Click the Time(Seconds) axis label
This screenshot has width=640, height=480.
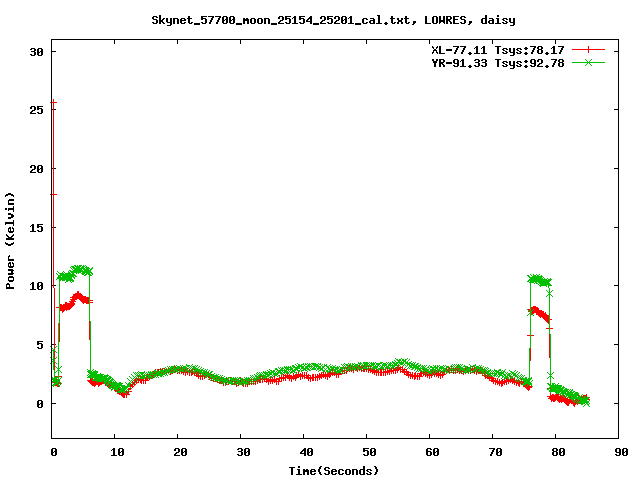[x=333, y=471]
